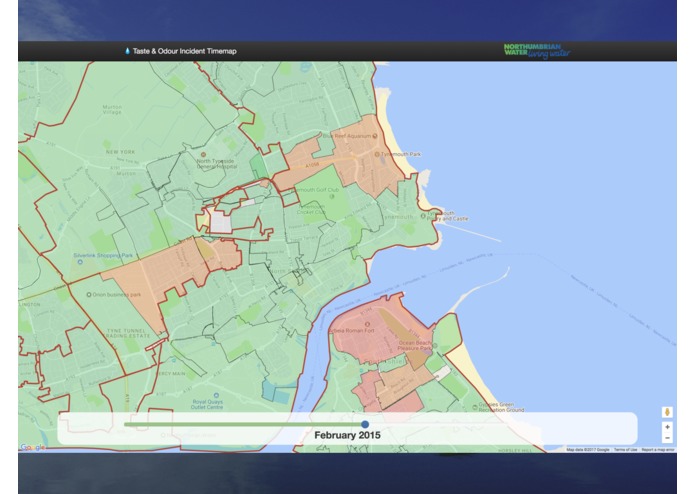Select the Tynemouth Priory and Castle marker

click(423, 216)
